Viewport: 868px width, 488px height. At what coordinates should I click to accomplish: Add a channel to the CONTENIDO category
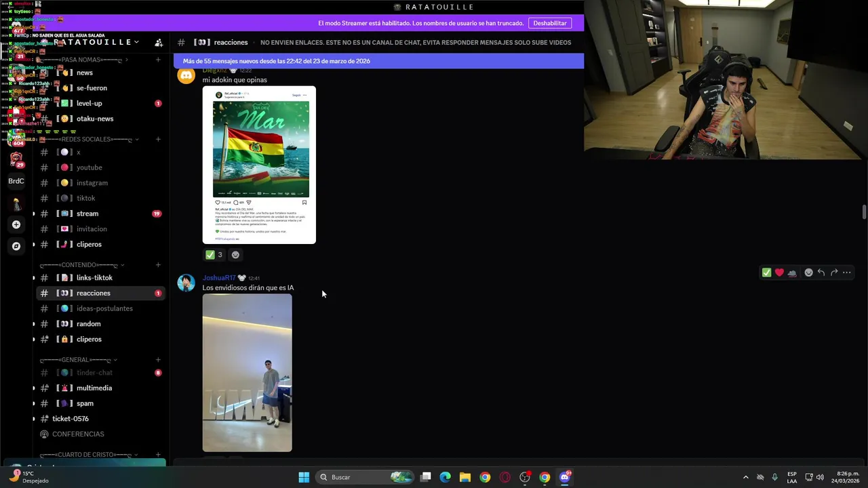pyautogui.click(x=158, y=264)
